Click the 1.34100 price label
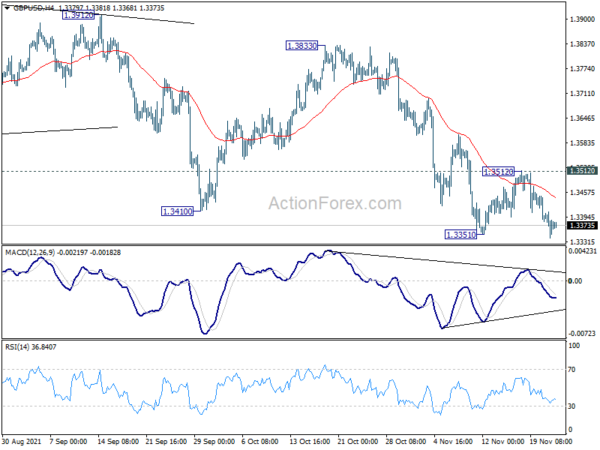 (178, 211)
